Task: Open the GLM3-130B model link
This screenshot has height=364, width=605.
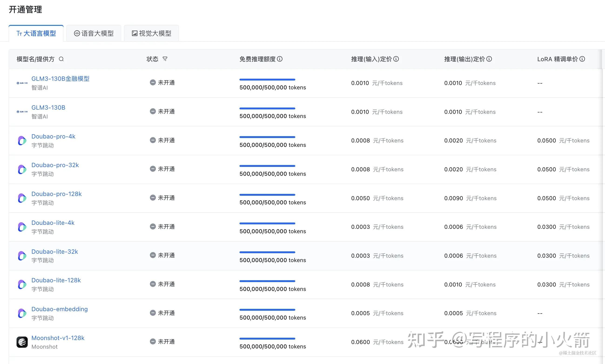Action: (48, 108)
